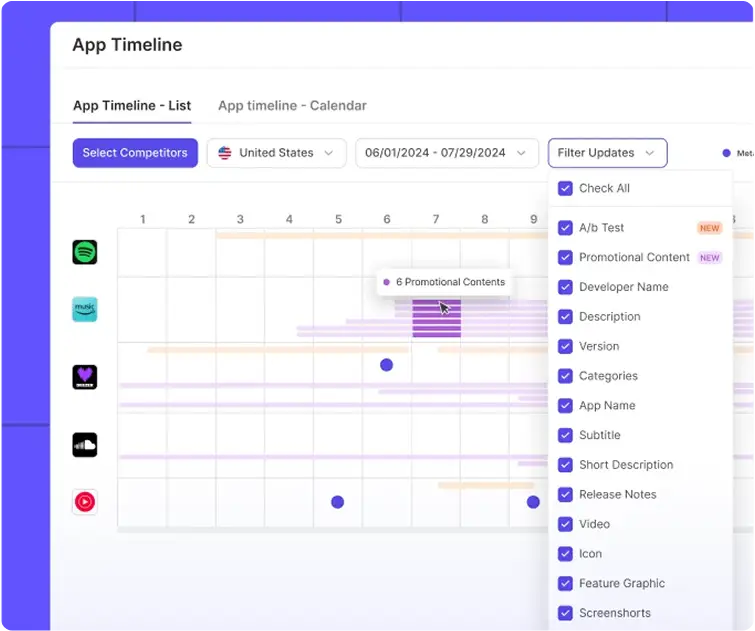The image size is (755, 631).
Task: Click the orange NEW badge by A/b Test
Action: 709,228
